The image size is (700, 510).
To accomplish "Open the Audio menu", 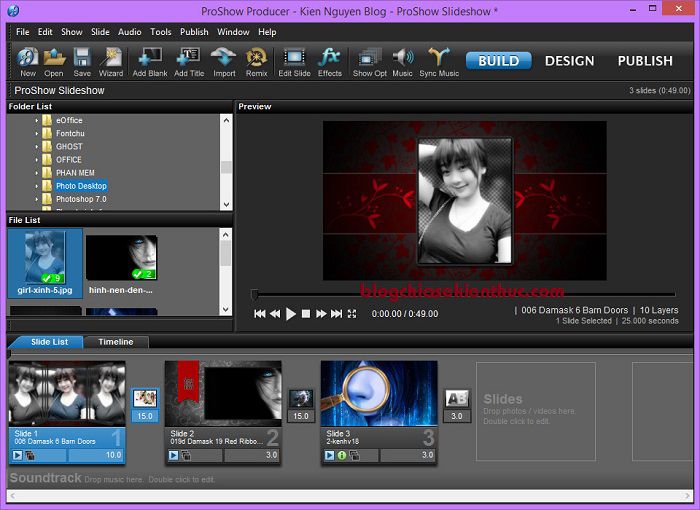I will tap(129, 32).
